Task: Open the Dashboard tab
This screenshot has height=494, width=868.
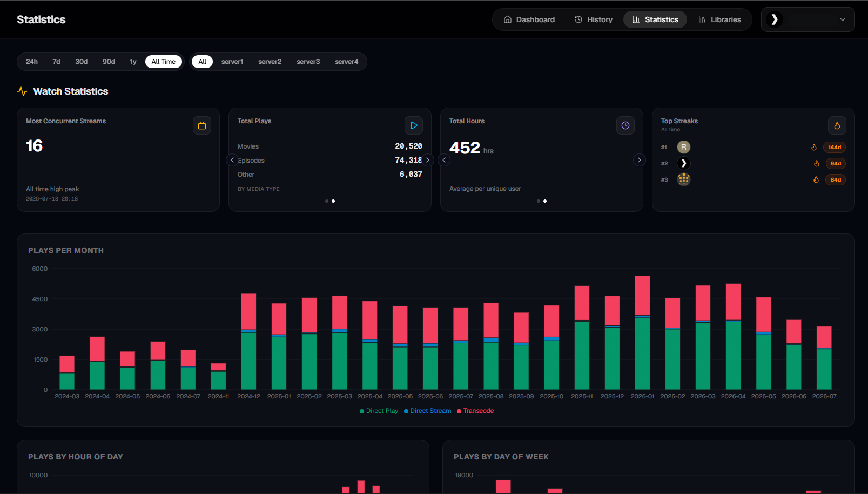Action: (x=529, y=19)
